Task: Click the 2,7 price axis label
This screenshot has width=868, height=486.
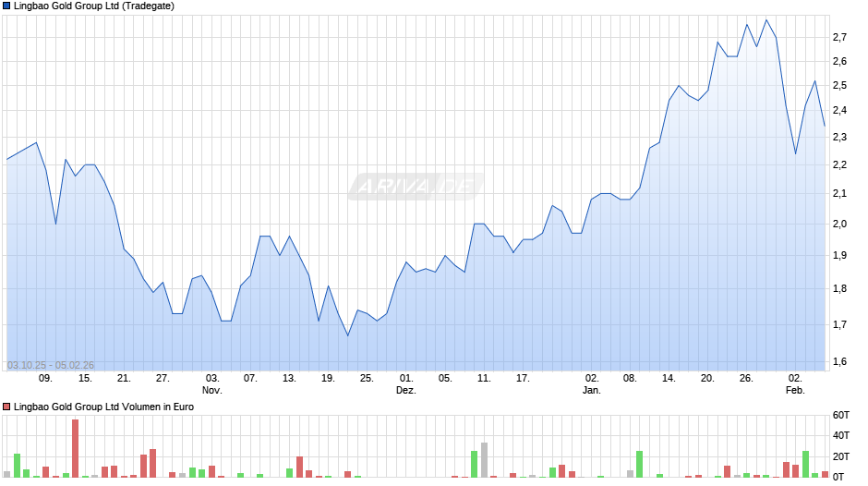Action: (839, 37)
